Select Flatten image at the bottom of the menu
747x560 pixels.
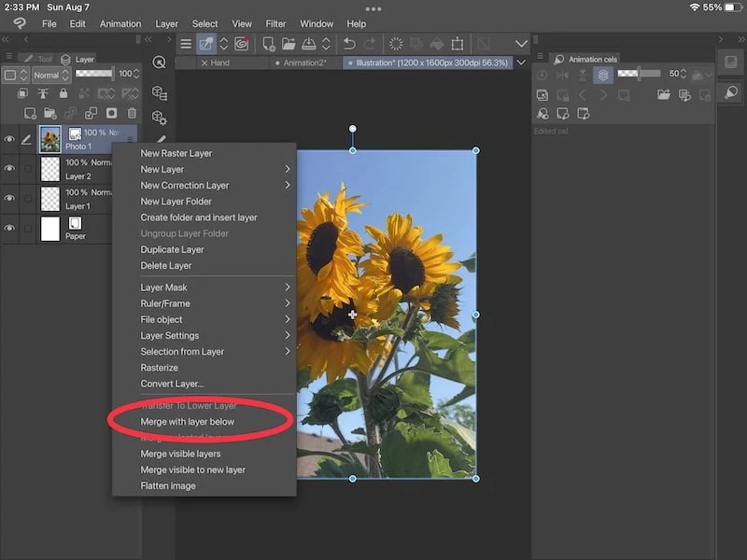(171, 485)
